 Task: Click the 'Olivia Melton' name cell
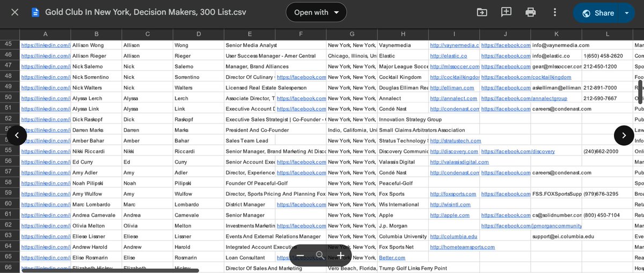coord(96,226)
